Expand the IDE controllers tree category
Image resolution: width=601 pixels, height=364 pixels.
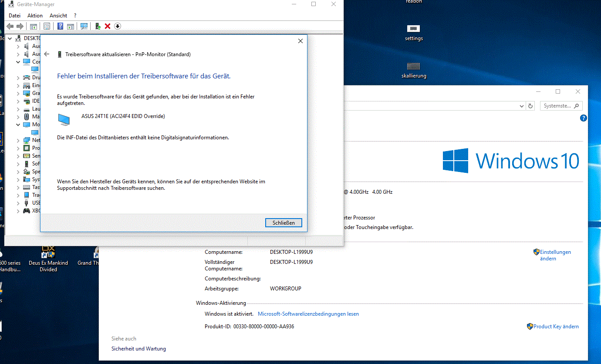pyautogui.click(x=18, y=101)
